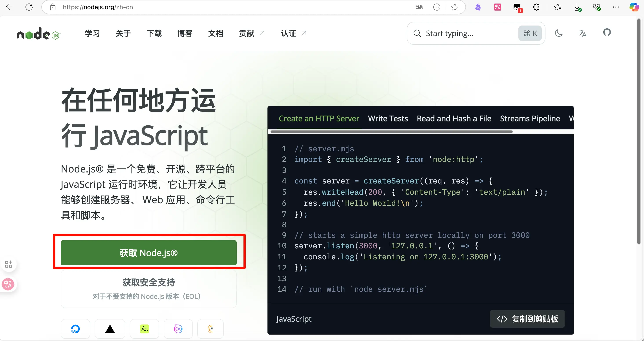
Task: Click the DigitalOcean sponsor icon
Action: pos(75,329)
